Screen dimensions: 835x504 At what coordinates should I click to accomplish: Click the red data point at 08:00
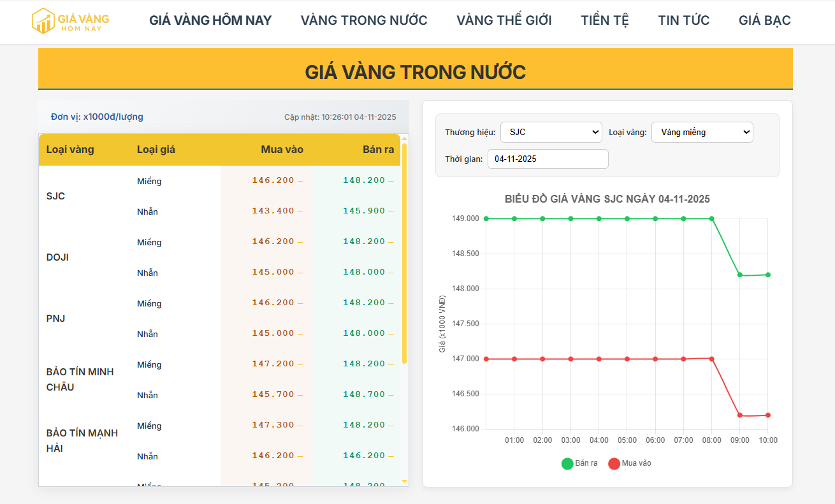coord(711,358)
